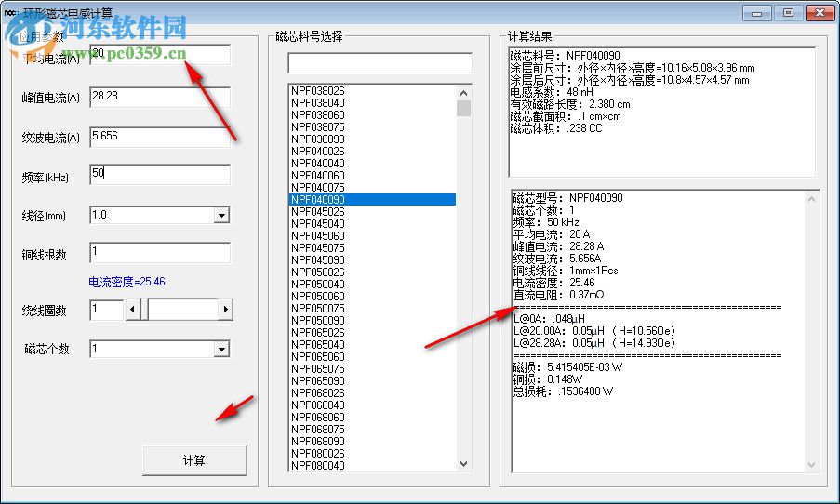Click the right arrow of 绕线圈数 slider

(225, 310)
